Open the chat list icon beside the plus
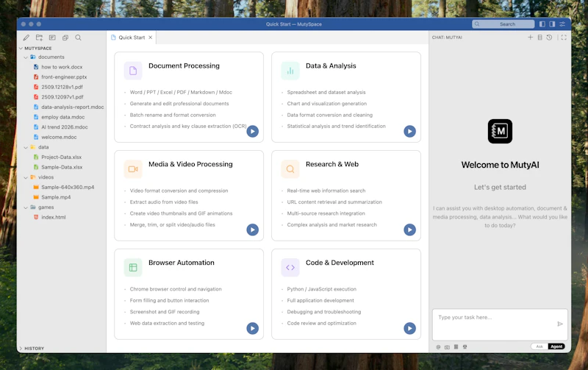 (540, 38)
